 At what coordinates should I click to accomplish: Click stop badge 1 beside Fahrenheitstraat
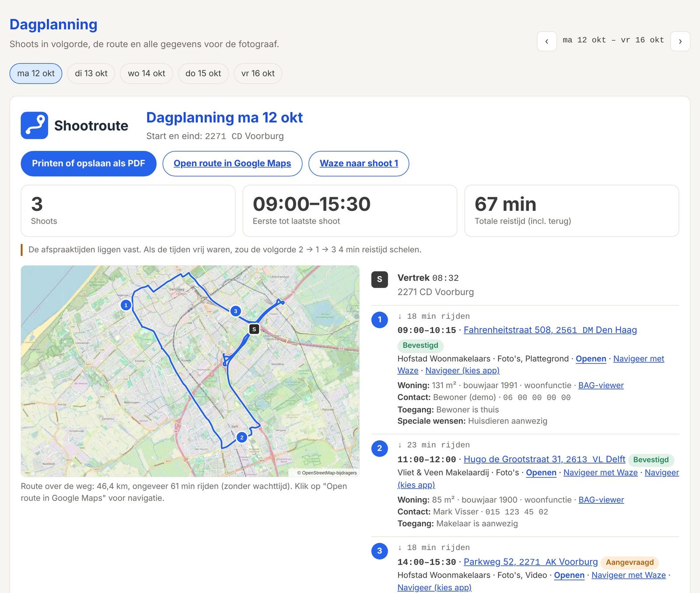click(379, 320)
